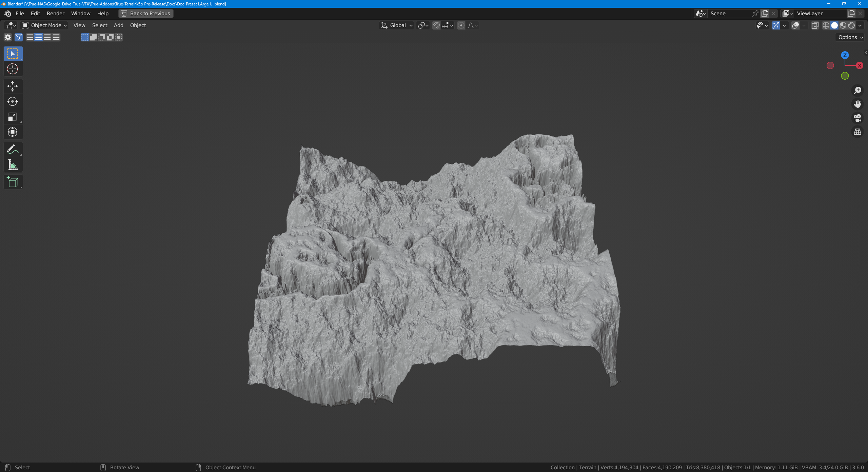Click the camera view icon

857,118
